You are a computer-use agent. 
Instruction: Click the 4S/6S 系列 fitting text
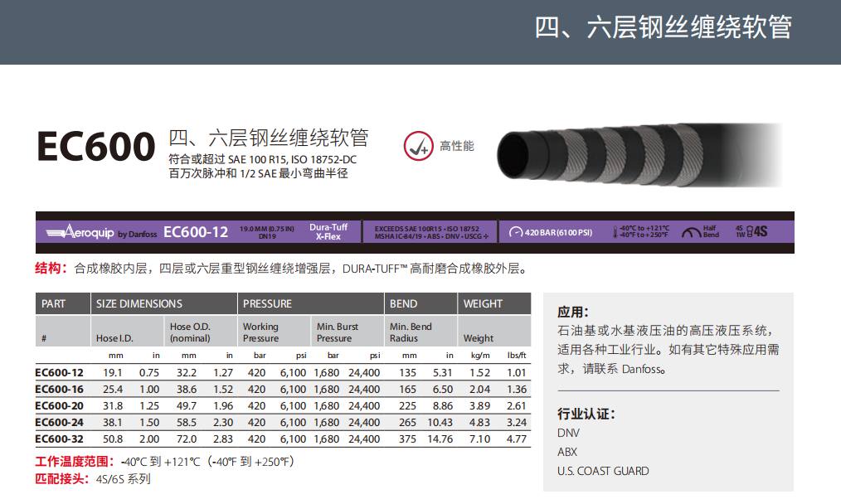tap(123, 479)
